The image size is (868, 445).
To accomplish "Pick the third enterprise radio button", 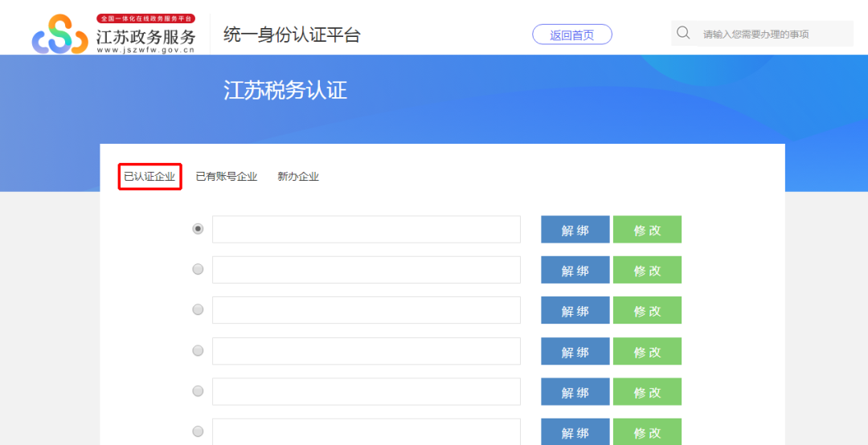I will [198, 309].
